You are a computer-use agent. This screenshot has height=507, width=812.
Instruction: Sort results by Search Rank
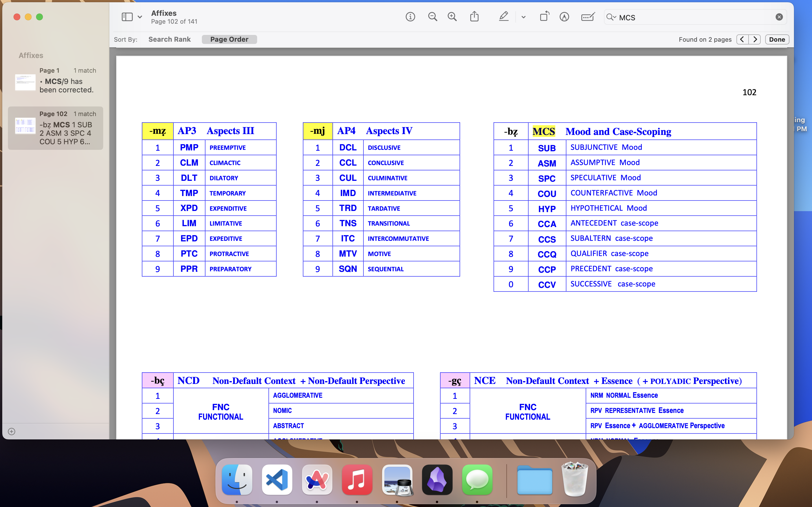pyautogui.click(x=169, y=39)
